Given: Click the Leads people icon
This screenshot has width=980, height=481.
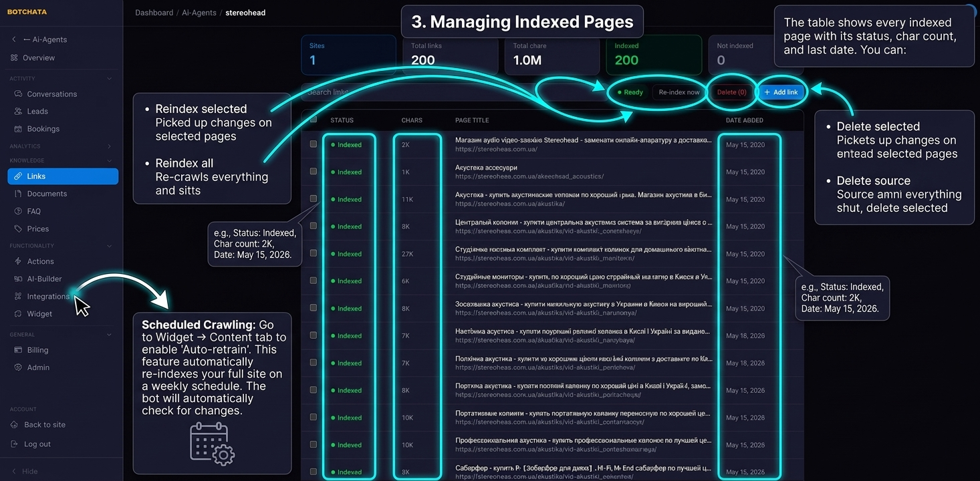Looking at the screenshot, I should coord(19,112).
